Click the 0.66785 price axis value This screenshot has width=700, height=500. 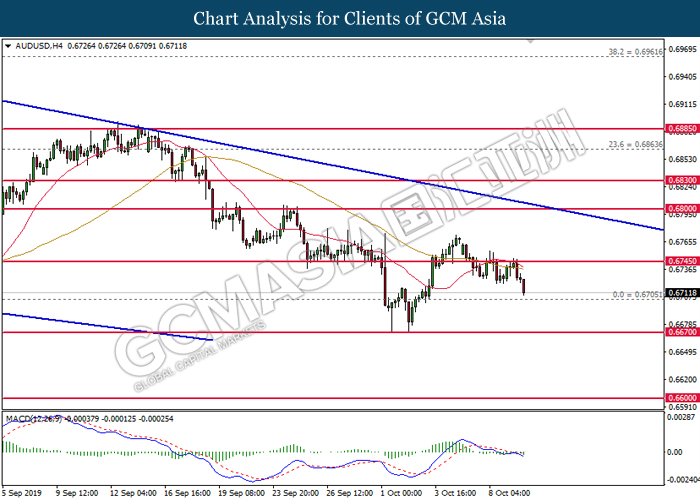tap(682, 324)
